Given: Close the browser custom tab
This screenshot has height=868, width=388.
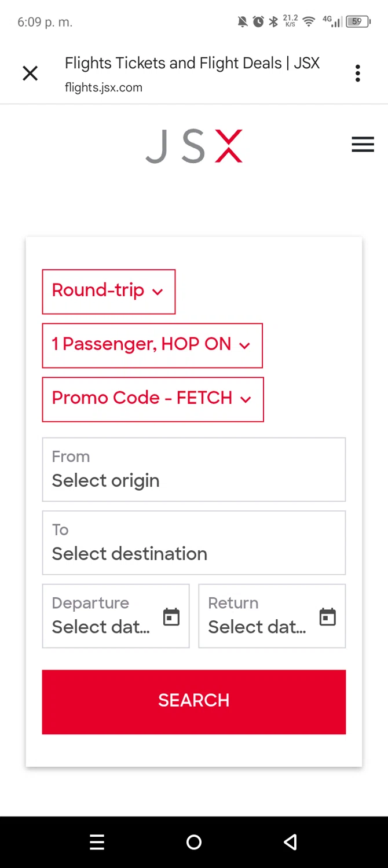Looking at the screenshot, I should [30, 73].
